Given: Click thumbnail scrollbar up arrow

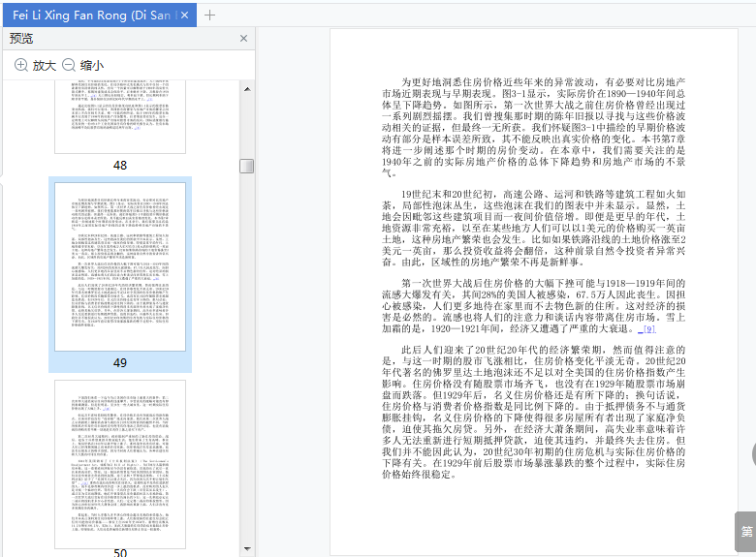Looking at the screenshot, I should (247, 89).
